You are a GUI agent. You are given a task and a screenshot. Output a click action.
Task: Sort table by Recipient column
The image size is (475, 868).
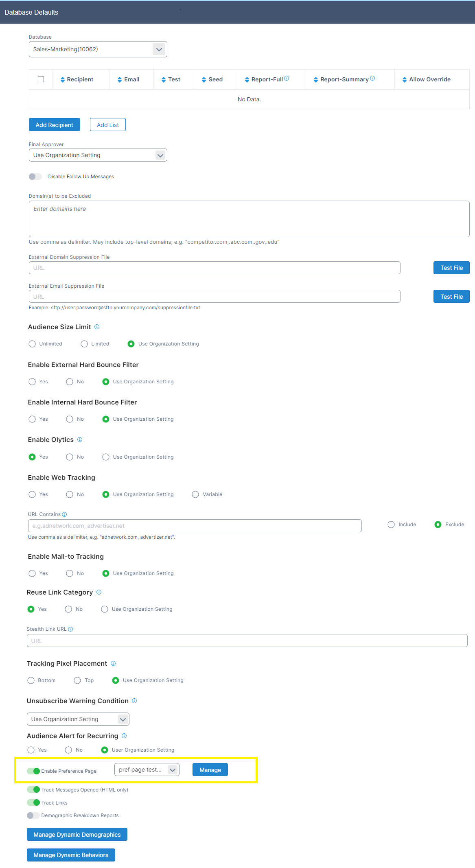[x=77, y=80]
